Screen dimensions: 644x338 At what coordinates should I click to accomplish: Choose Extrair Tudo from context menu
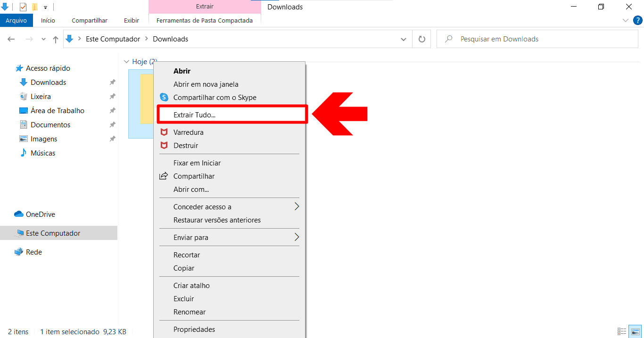(x=194, y=115)
